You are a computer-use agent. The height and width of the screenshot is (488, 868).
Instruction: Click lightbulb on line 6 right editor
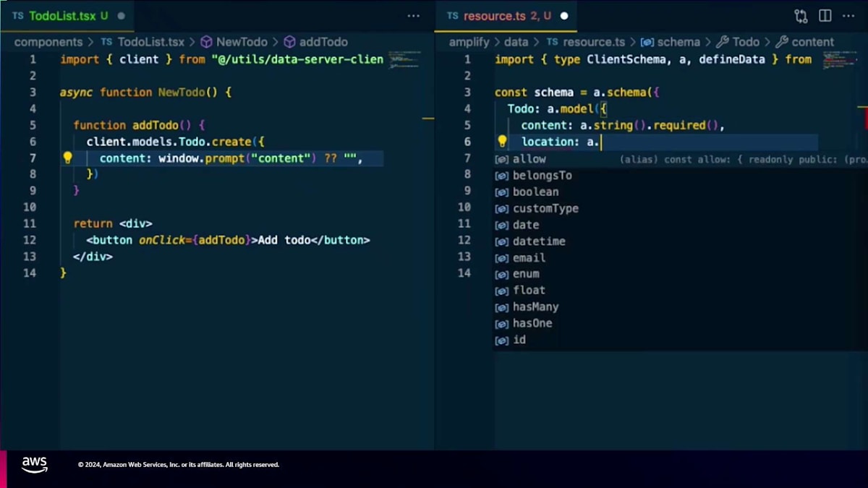click(x=502, y=141)
